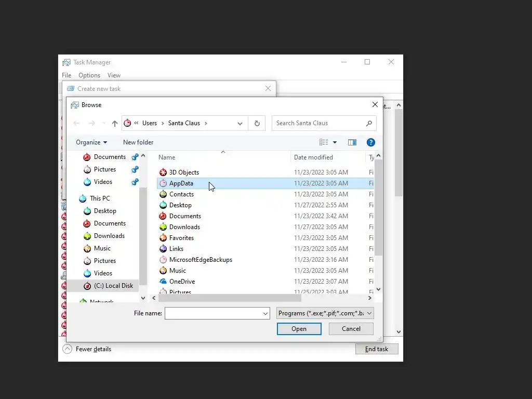Click Fewer details arrow icon in Task Manager
This screenshot has width=532, height=399.
coord(67,349)
